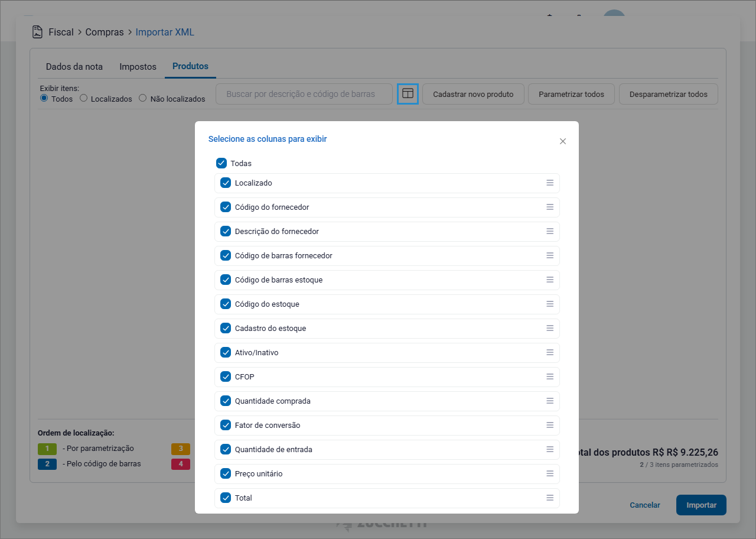Select the Não localizados radio button
This screenshot has width=756, height=539.
pos(142,98)
